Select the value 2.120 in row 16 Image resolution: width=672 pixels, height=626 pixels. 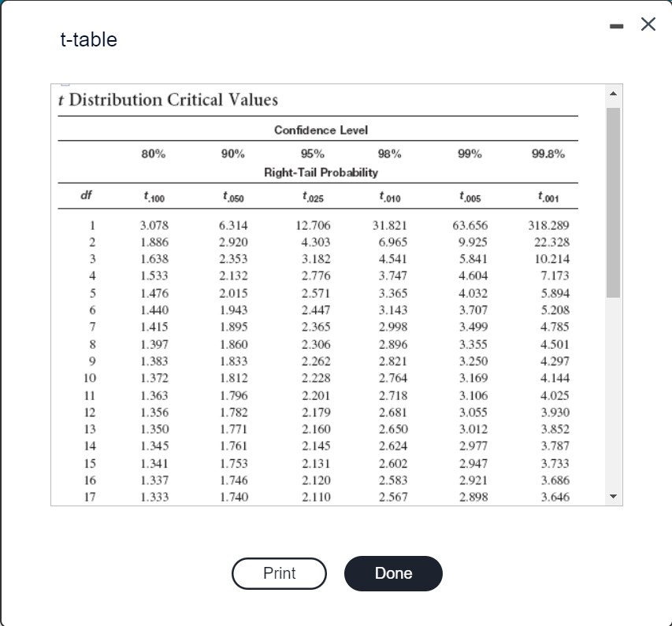point(316,480)
